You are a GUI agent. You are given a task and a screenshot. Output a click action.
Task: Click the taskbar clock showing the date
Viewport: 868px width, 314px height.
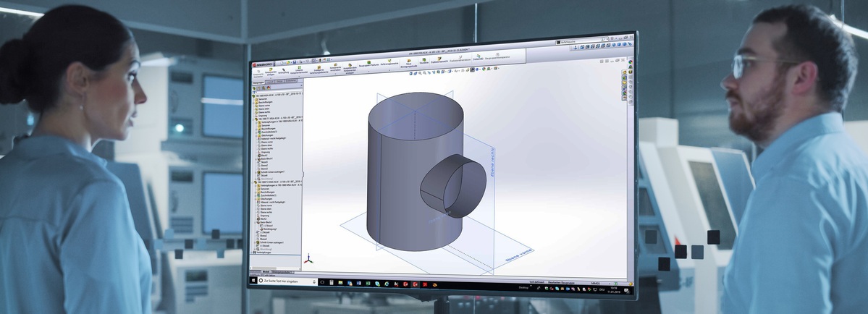click(x=614, y=290)
